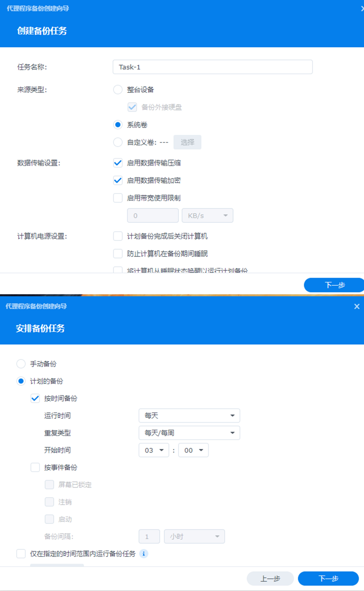
Task: Select the 整台设备 source type
Action: click(118, 90)
